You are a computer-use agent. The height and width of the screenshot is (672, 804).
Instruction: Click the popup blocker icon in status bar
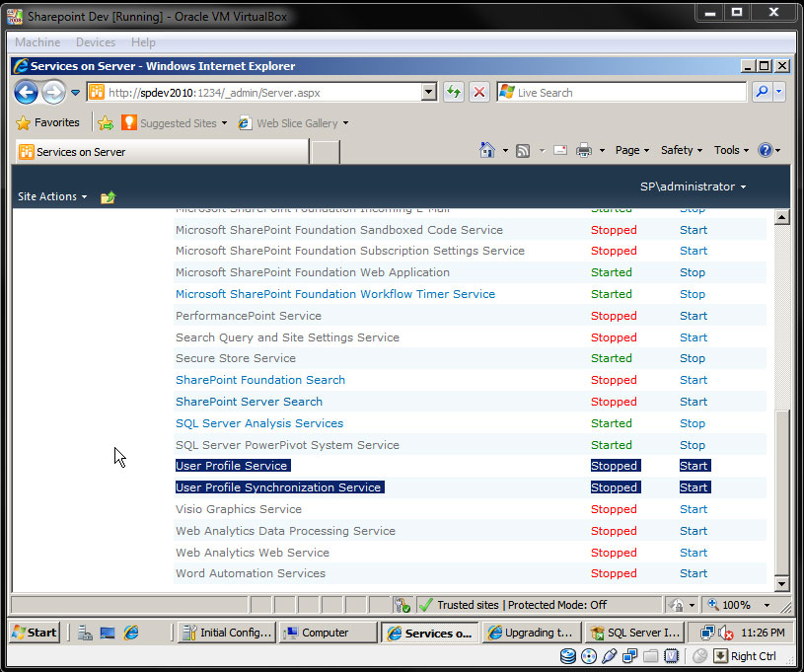tap(402, 605)
